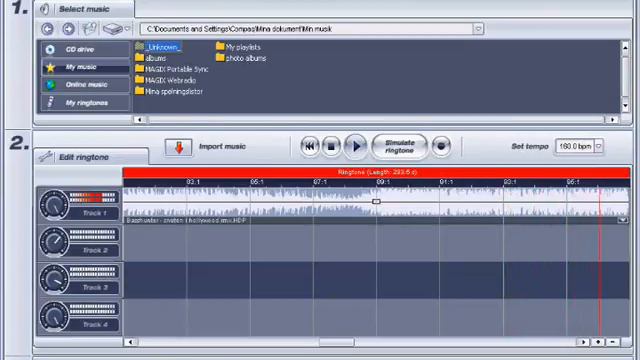
Task: Go forward with the right arrow button
Action: [68, 29]
